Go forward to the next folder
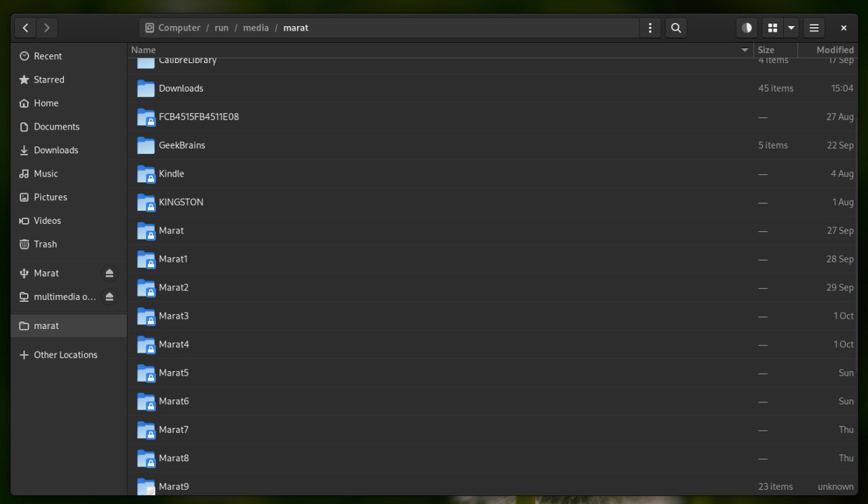The width and height of the screenshot is (868, 504). (x=47, y=28)
